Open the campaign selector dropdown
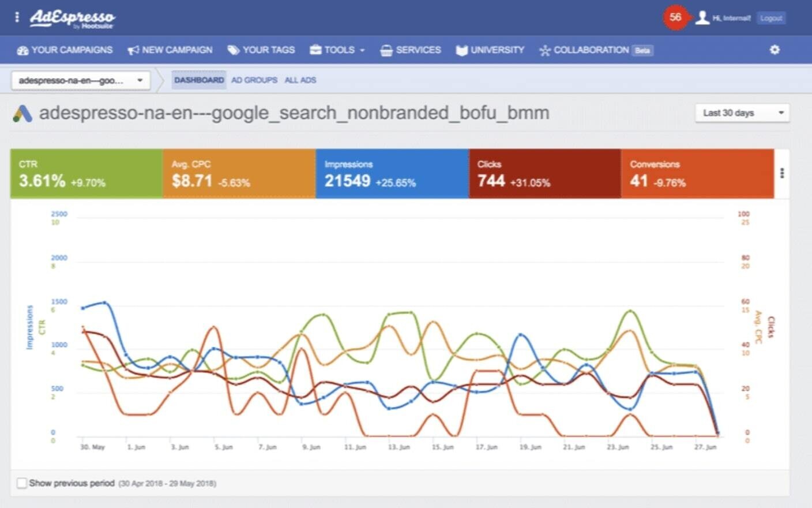Viewport: 812px width, 508px height. [x=80, y=80]
